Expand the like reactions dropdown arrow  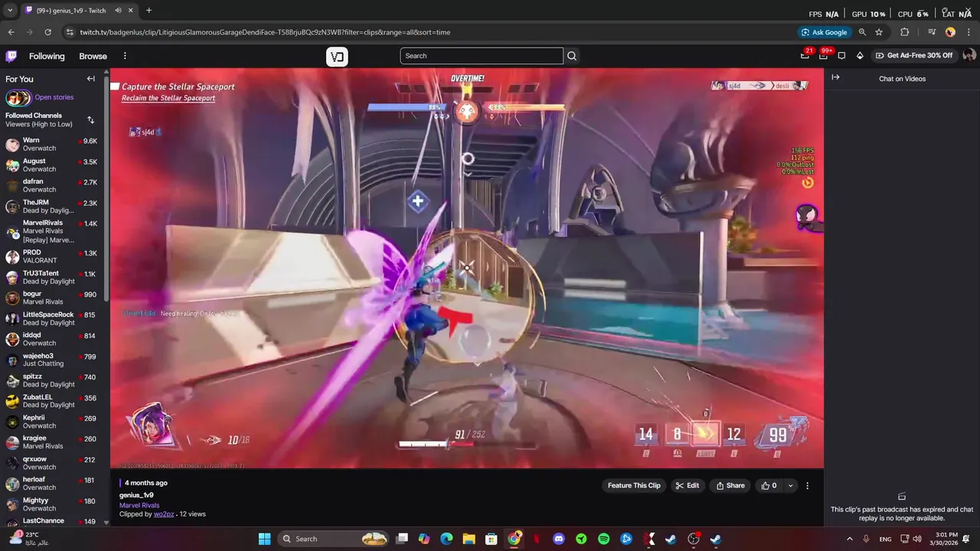pyautogui.click(x=790, y=485)
